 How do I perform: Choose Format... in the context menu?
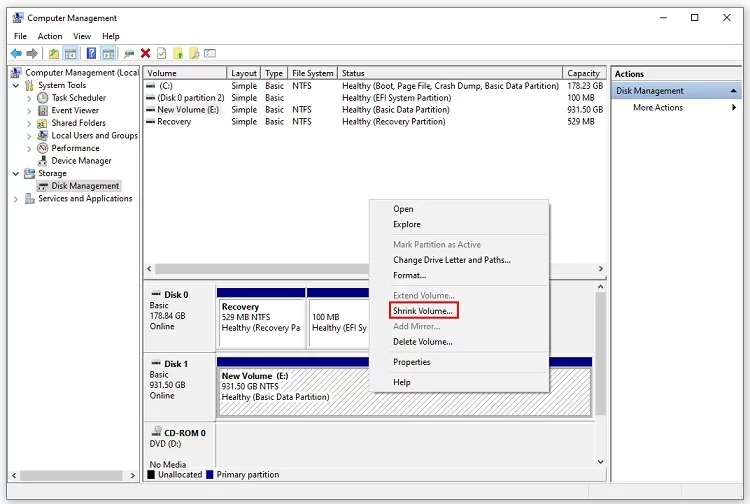coord(409,275)
